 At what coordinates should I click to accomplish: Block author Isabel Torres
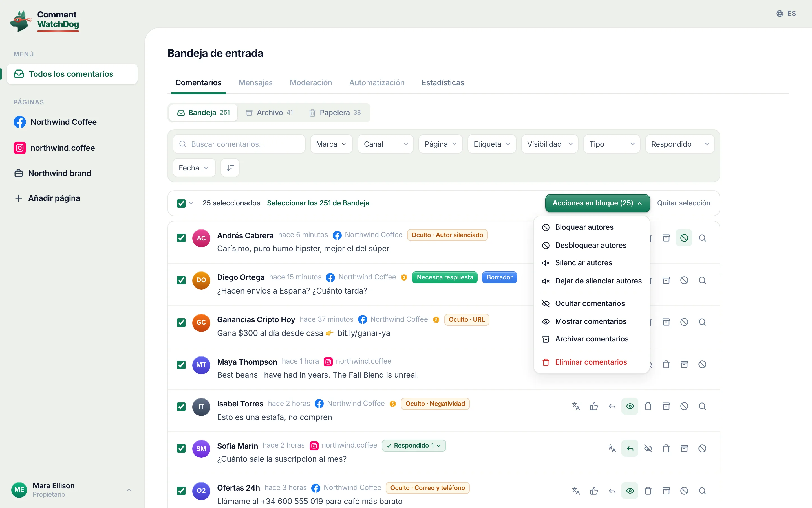[x=684, y=406]
